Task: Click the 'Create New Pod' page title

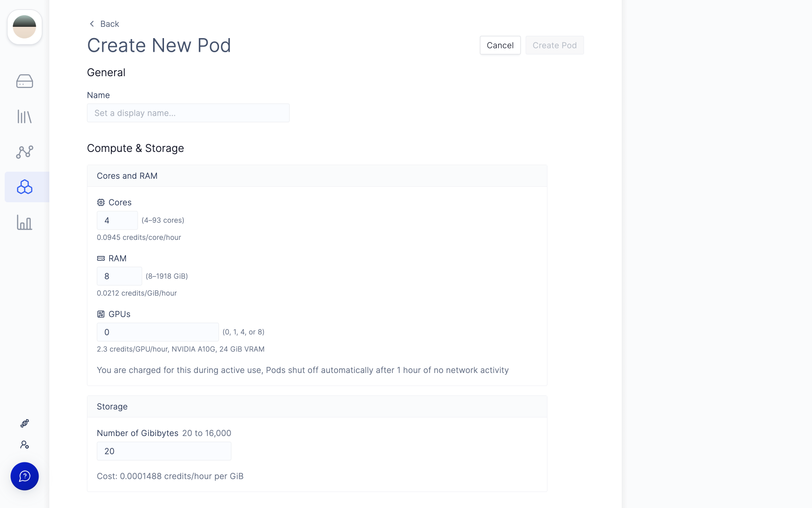Action: coord(159,45)
